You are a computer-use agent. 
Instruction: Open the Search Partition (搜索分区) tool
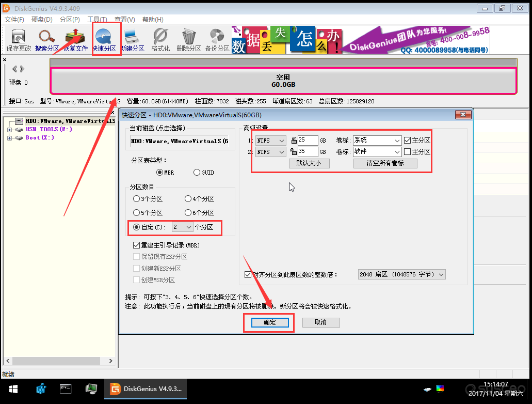(47, 40)
